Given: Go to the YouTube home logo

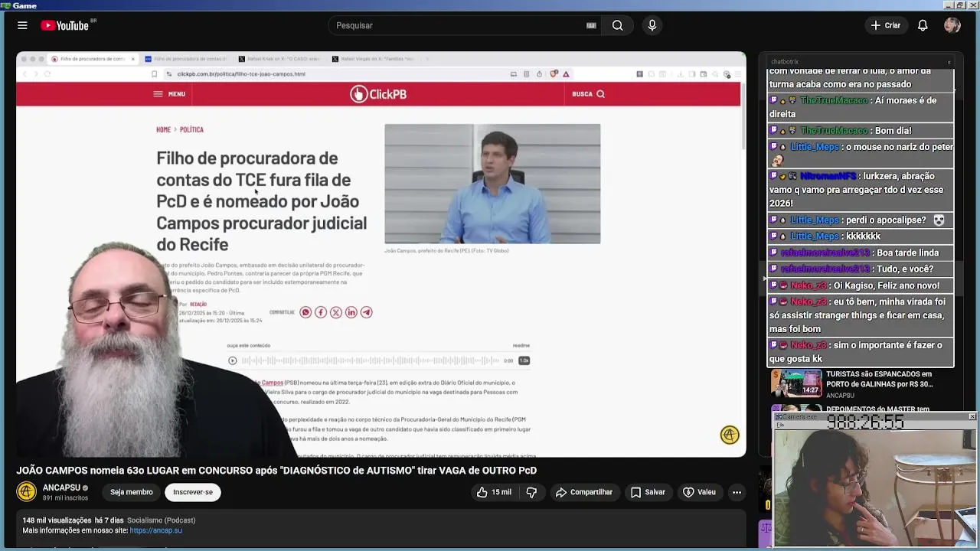Looking at the screenshot, I should pyautogui.click(x=66, y=25).
